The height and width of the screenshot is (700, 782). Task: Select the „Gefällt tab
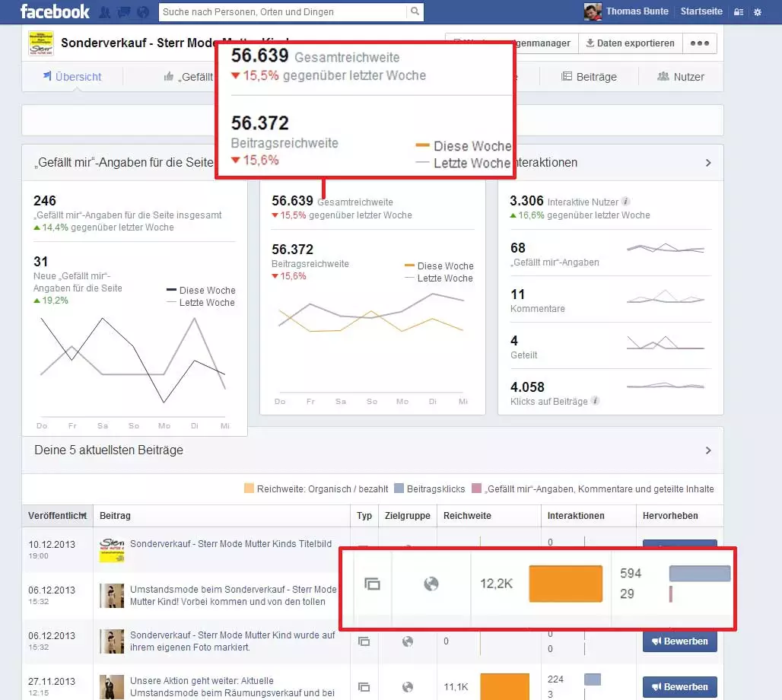pyautogui.click(x=189, y=77)
